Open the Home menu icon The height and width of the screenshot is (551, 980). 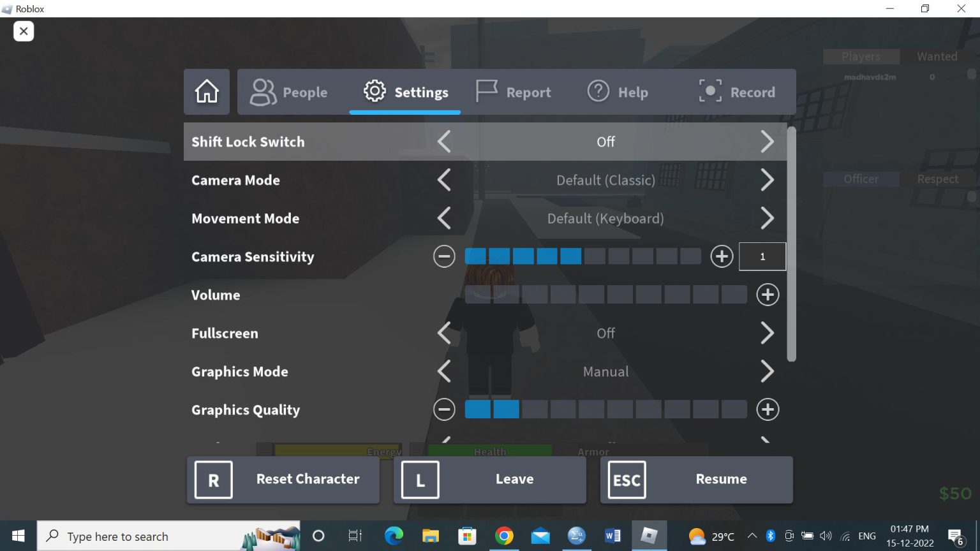click(206, 91)
